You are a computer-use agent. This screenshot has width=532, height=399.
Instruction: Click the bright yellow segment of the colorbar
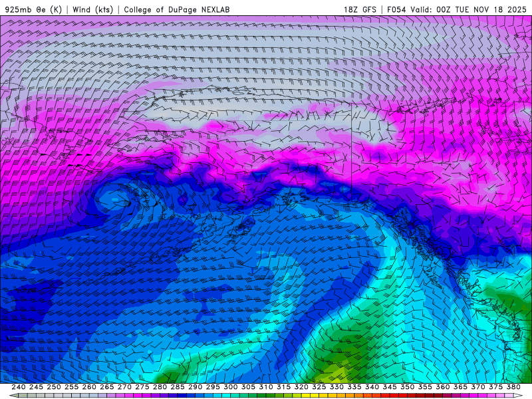306,396
